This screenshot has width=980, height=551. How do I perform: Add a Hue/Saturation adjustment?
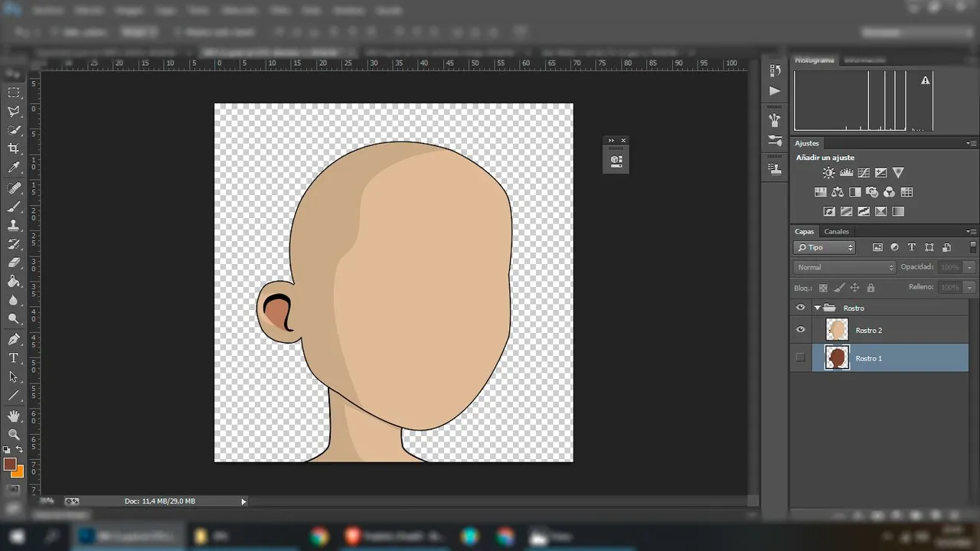(820, 192)
